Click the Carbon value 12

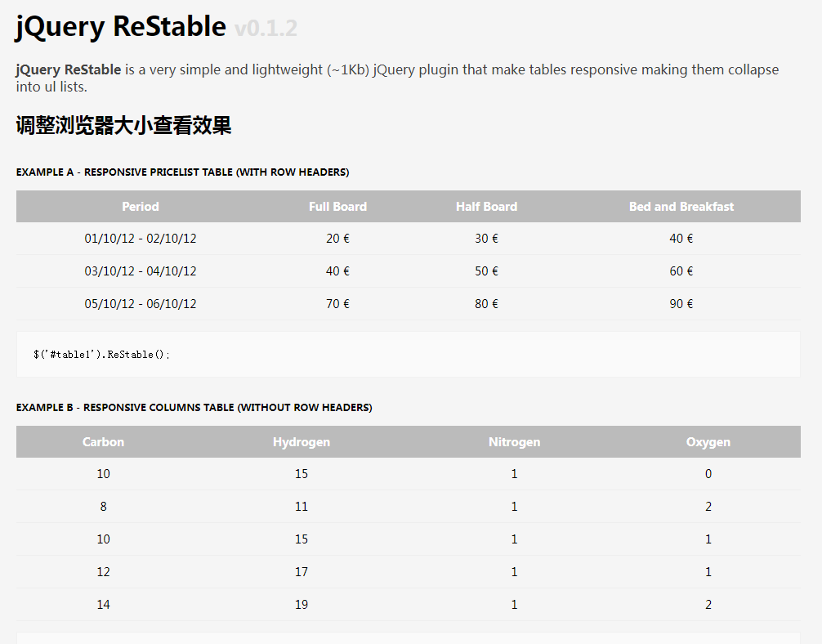[x=103, y=571]
